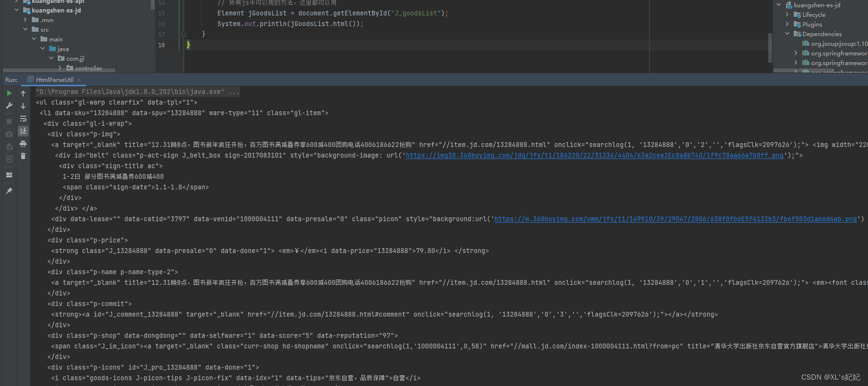Collapse the kuangshen-es-jd project folder arrow
868x386 pixels.
point(17,10)
